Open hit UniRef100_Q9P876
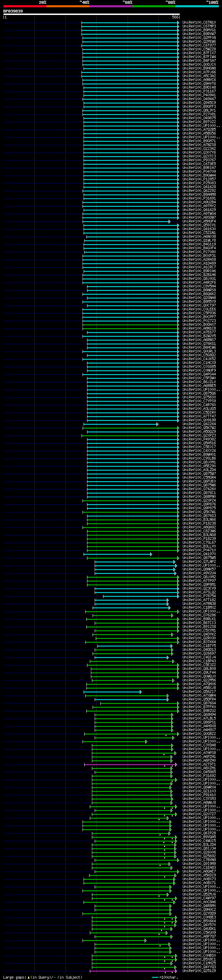 point(199,504)
